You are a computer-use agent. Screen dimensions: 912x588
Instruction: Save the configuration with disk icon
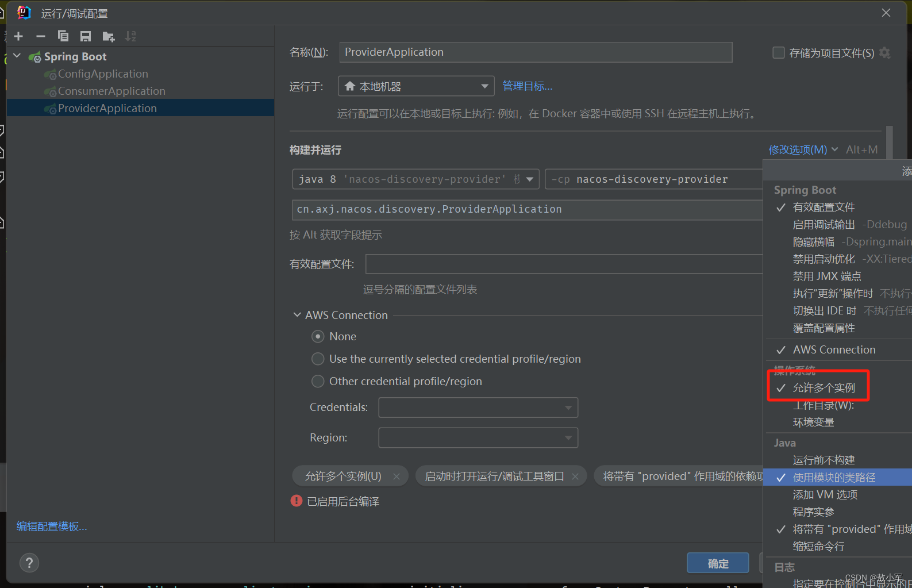[86, 36]
